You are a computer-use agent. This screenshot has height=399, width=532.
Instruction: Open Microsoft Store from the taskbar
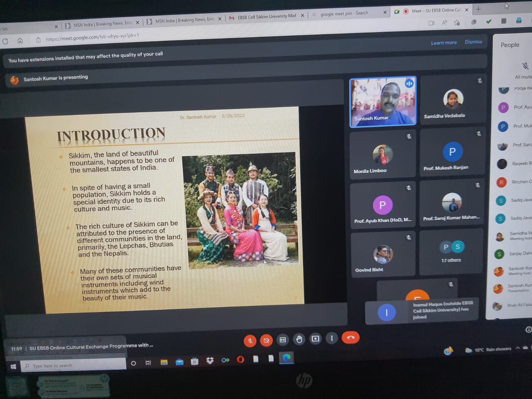195,361
